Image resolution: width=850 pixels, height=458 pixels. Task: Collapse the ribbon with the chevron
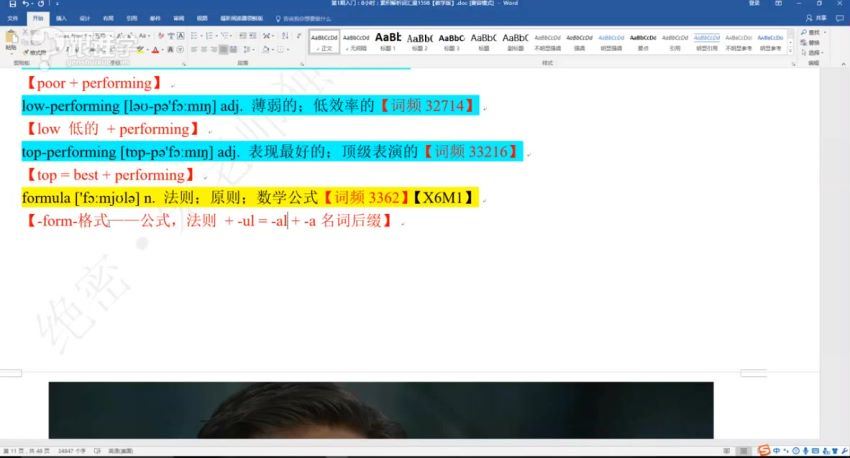coord(843,64)
